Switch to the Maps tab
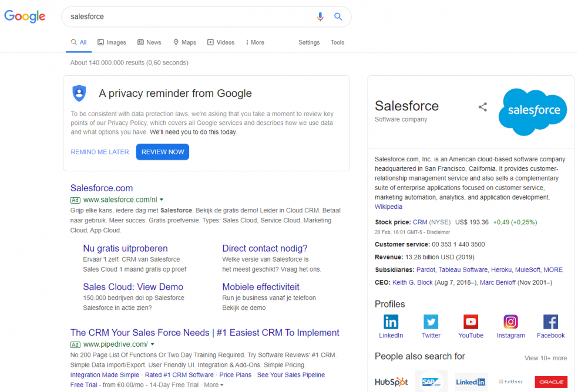Screen dimensions: 578x392 [x=184, y=42]
